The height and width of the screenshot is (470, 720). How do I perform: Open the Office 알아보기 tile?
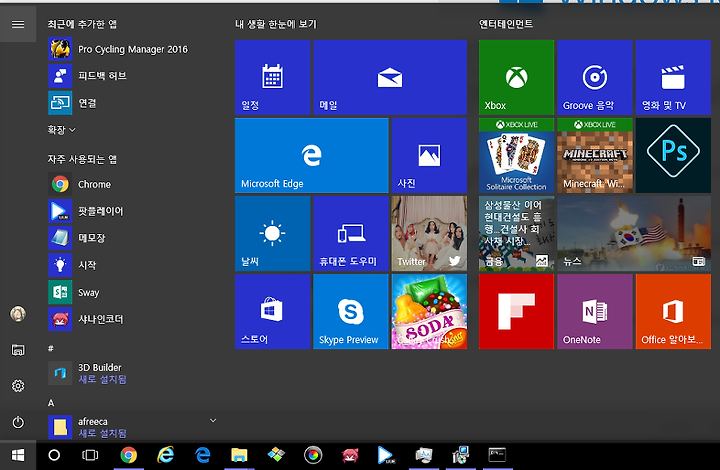(673, 312)
